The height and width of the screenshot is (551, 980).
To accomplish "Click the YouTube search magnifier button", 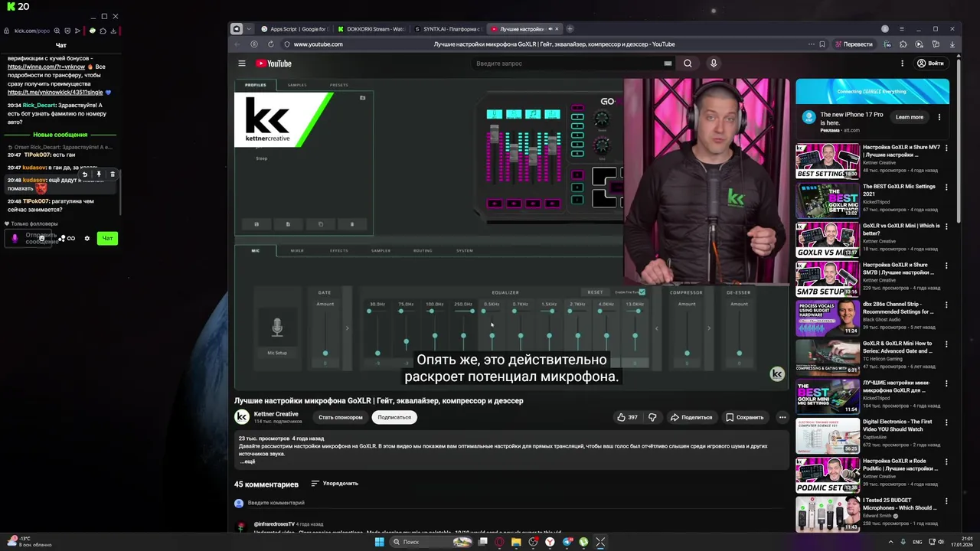I will pos(688,64).
